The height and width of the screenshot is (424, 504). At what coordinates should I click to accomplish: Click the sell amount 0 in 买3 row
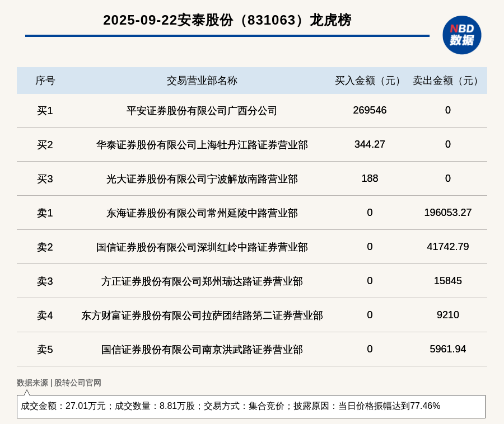coord(448,178)
